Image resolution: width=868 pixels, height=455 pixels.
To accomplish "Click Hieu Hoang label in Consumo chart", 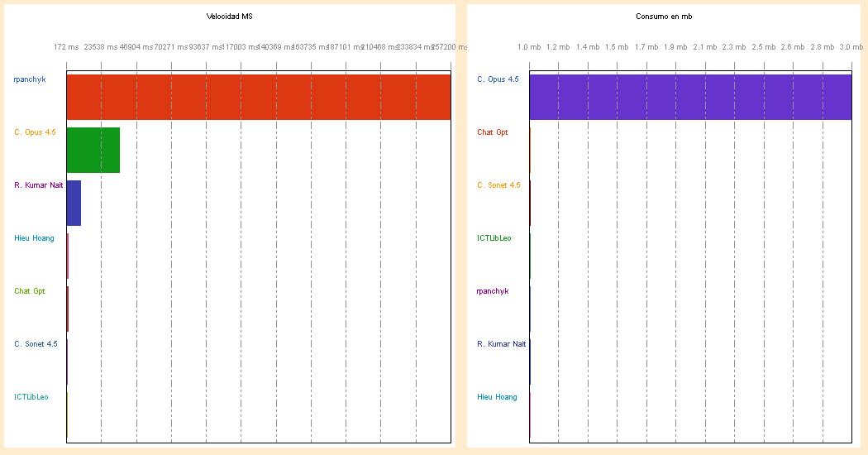I will tap(497, 397).
